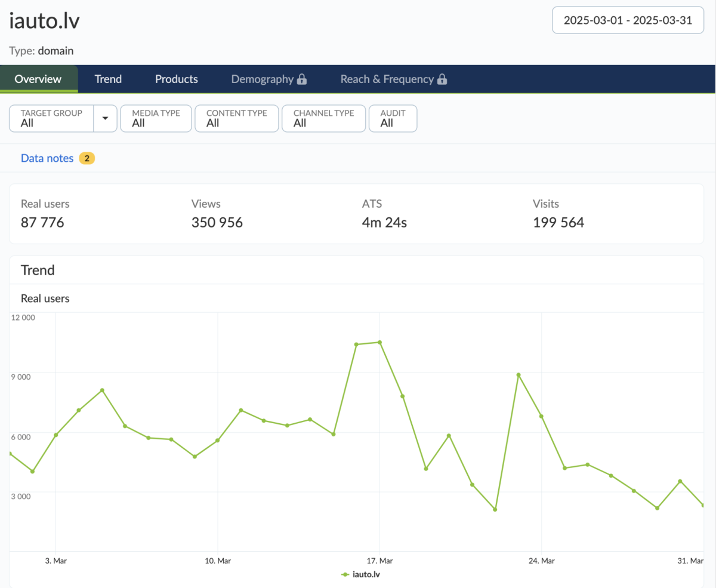Expand the Target Group dropdown arrow

coord(106,118)
